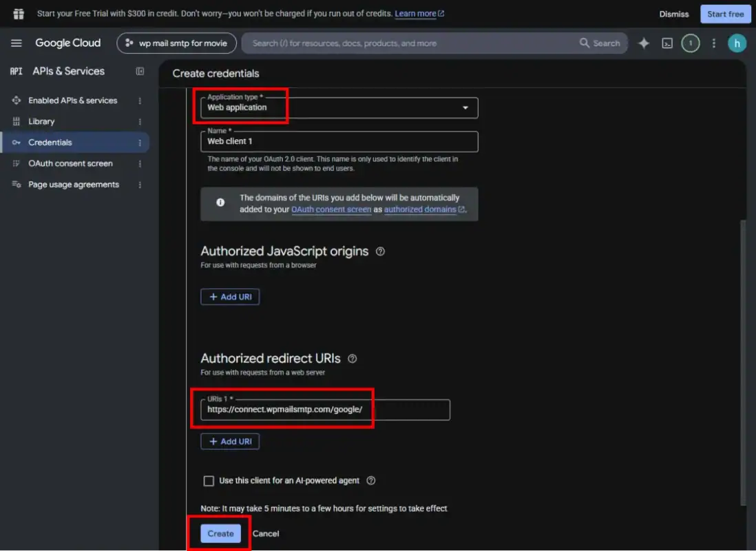Viewport: 756px width, 551px height.
Task: Open the Learn more link in banner
Action: 419,14
